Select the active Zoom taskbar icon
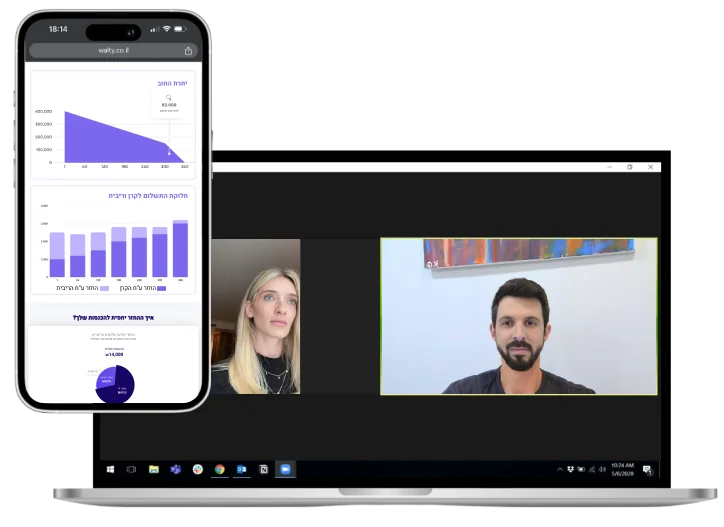724x527 pixels. [285, 469]
